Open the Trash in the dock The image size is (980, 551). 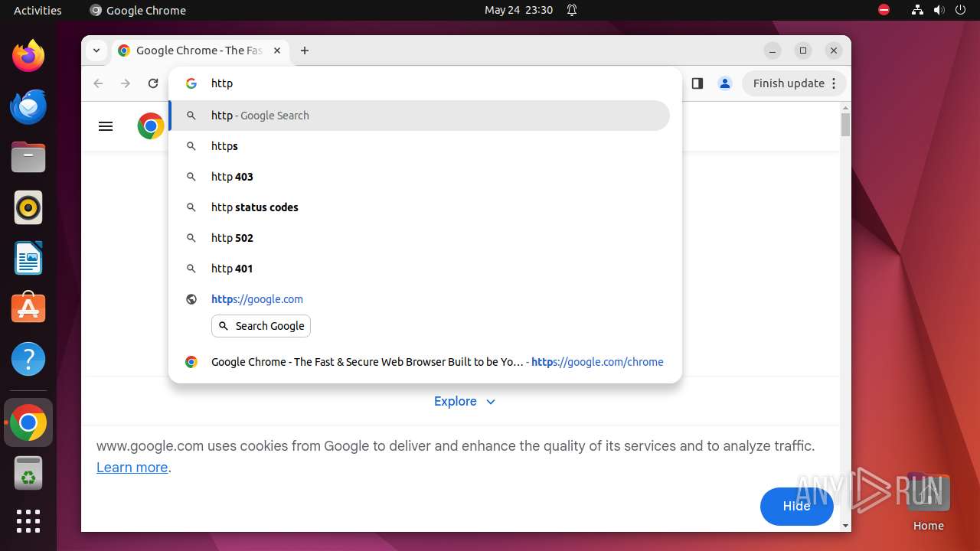[28, 473]
